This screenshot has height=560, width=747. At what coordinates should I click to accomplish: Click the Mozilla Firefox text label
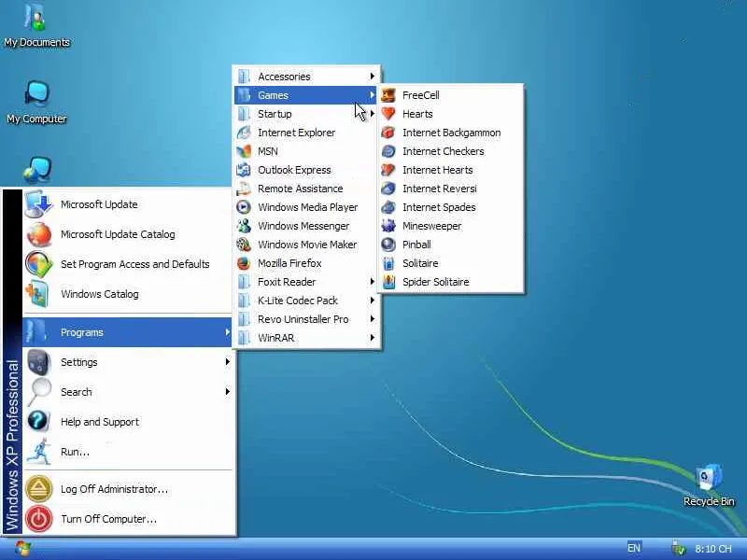click(289, 263)
